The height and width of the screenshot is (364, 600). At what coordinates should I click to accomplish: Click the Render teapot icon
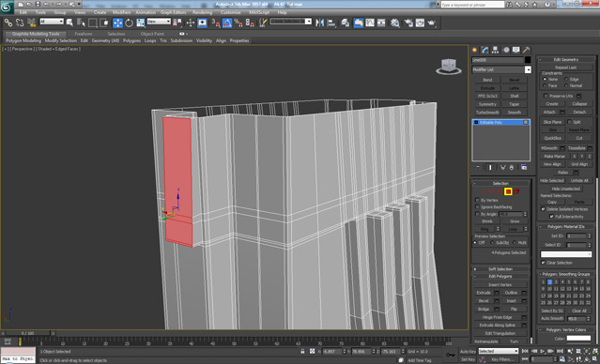pyautogui.click(x=432, y=23)
